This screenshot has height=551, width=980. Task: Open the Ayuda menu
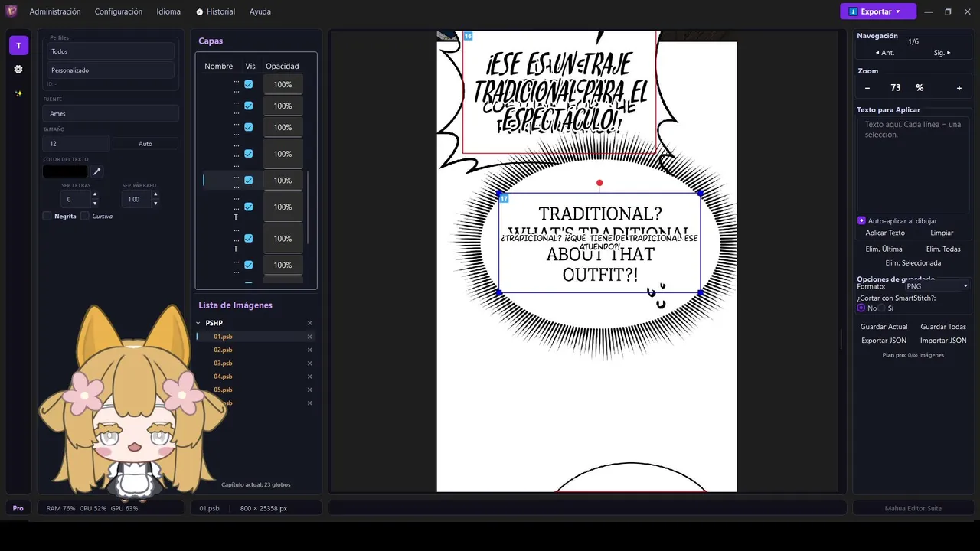pos(260,11)
